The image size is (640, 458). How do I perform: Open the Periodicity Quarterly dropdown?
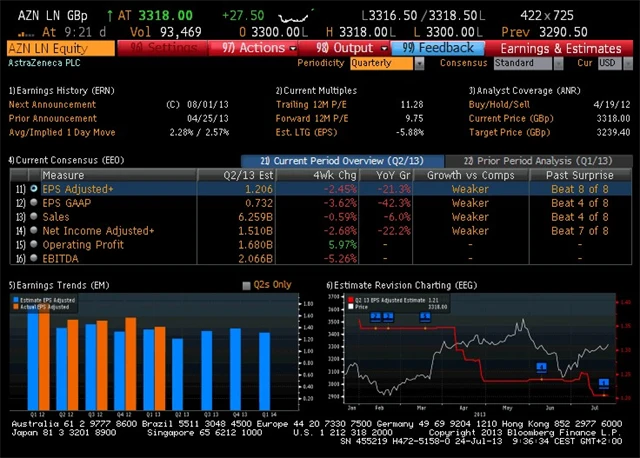click(387, 63)
